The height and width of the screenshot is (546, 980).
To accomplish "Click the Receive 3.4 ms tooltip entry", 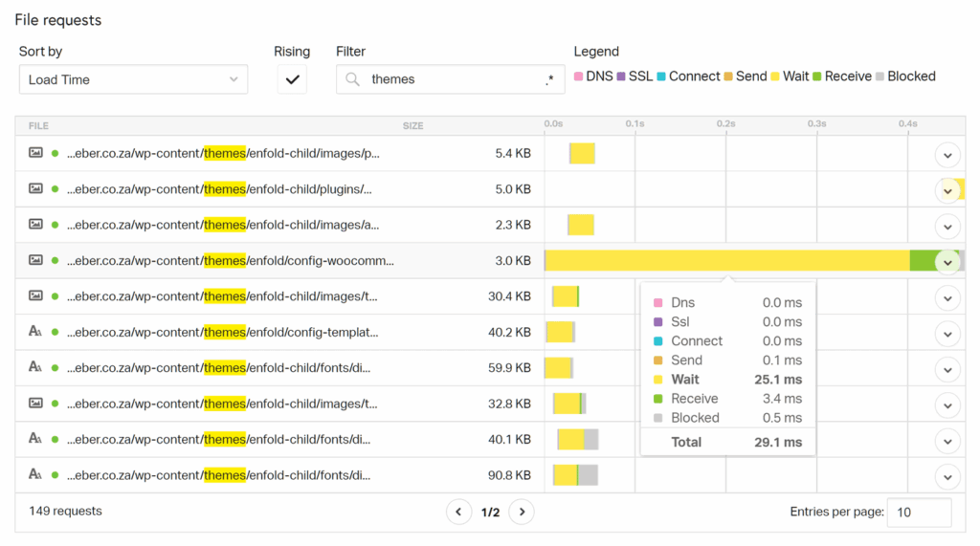I will pyautogui.click(x=728, y=399).
